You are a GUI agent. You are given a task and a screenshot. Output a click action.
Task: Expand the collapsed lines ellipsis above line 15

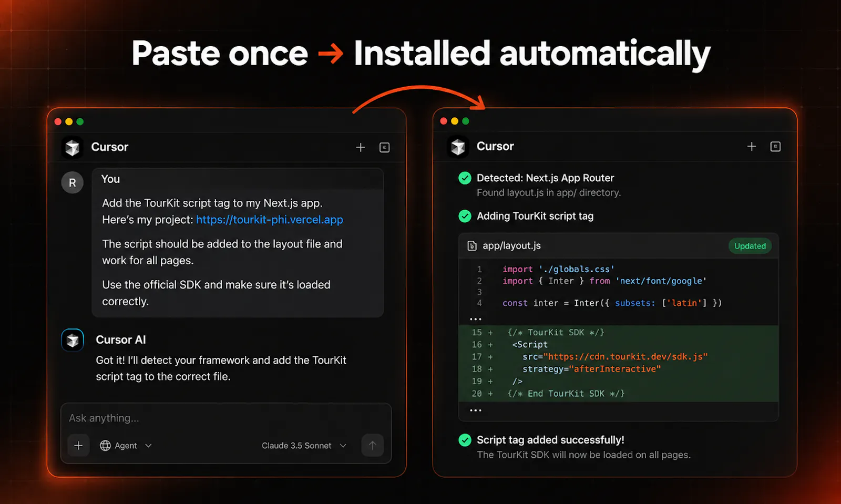tap(476, 319)
